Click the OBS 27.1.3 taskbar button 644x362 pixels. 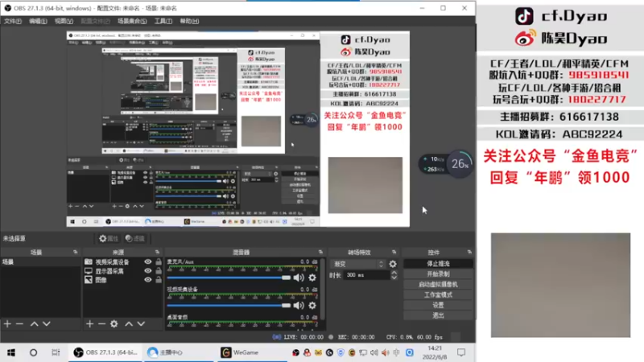point(105,352)
